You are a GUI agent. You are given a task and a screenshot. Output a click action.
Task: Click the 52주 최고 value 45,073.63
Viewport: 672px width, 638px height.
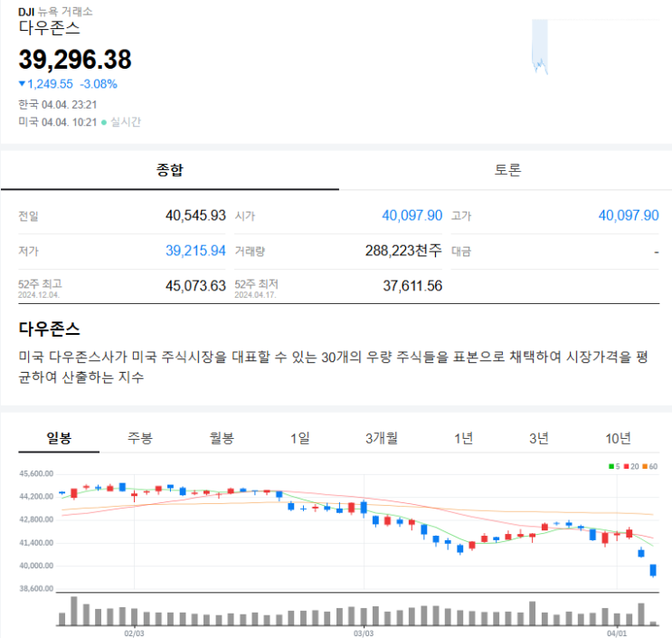coord(195,286)
